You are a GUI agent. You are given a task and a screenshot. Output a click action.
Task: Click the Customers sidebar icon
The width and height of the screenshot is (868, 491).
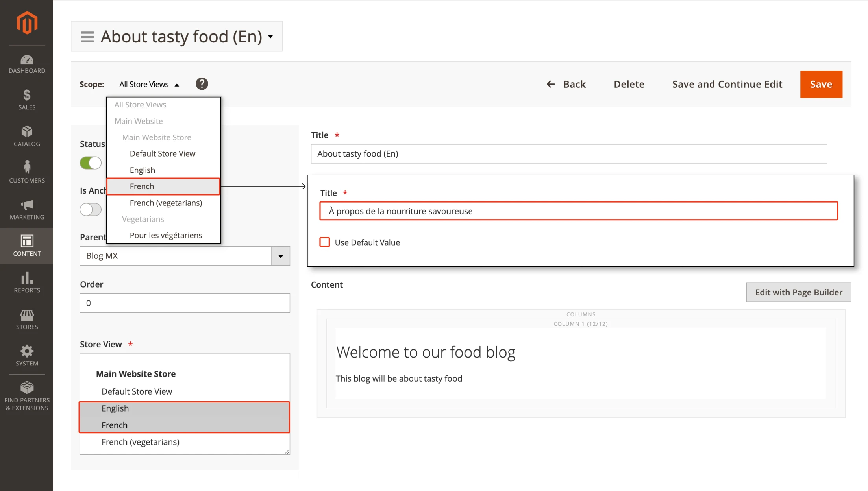point(26,171)
